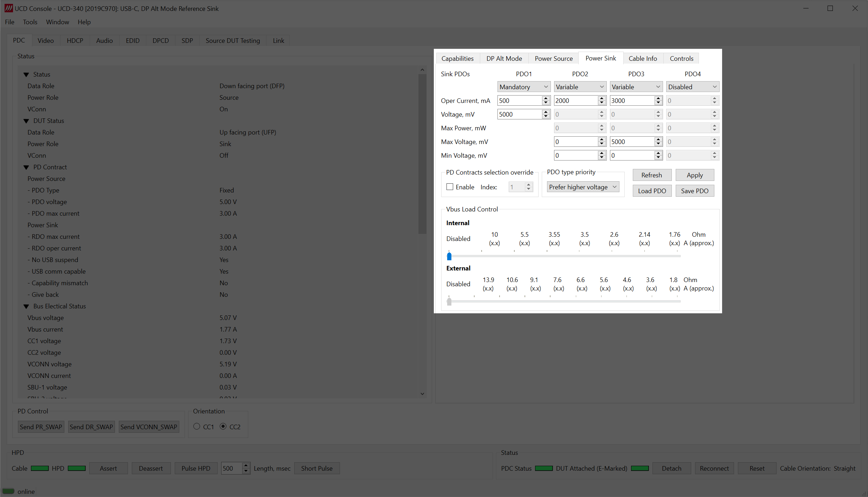
Task: Click the HPD Assert button
Action: click(108, 468)
